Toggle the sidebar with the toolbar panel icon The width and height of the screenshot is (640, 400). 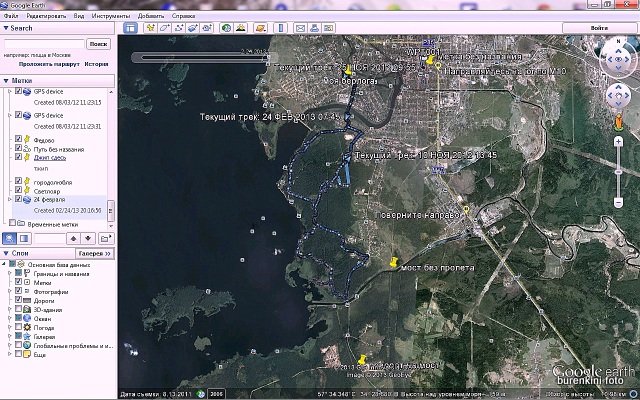tap(130, 28)
